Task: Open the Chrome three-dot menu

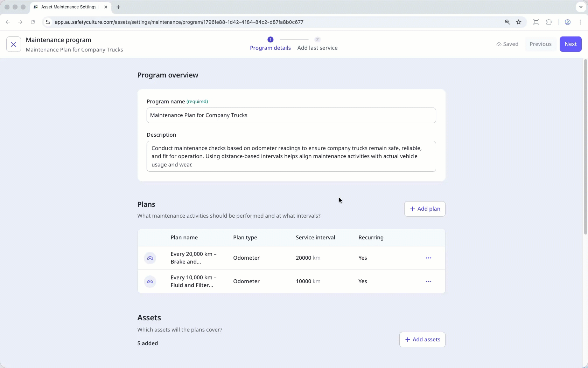Action: (x=580, y=22)
